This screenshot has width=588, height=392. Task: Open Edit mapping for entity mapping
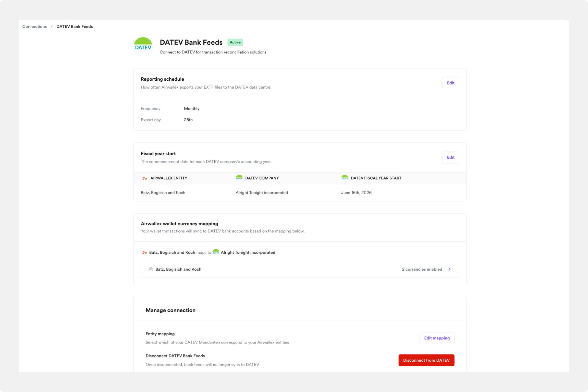(x=437, y=338)
